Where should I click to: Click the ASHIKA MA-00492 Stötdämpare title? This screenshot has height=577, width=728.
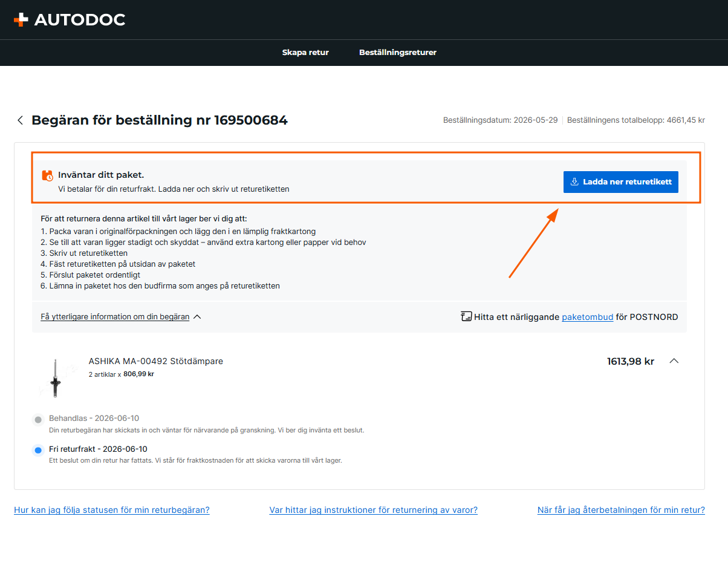click(x=156, y=361)
